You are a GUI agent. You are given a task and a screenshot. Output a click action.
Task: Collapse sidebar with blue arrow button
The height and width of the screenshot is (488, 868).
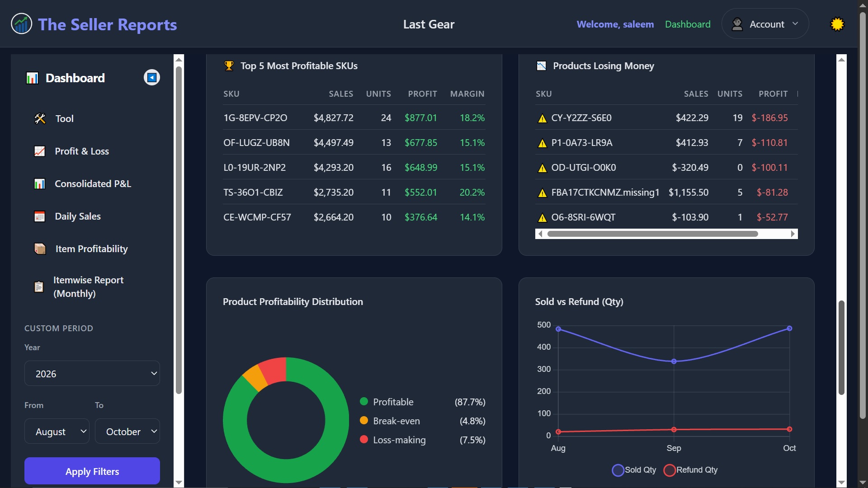(152, 78)
